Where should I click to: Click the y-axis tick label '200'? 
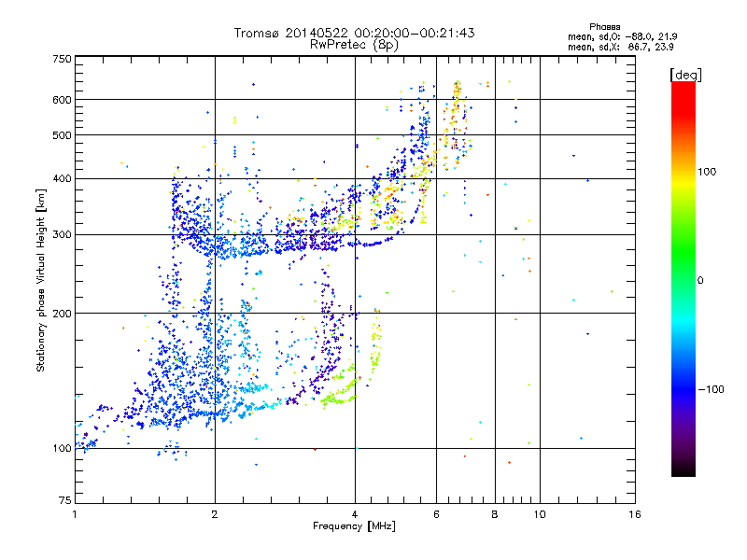62,314
